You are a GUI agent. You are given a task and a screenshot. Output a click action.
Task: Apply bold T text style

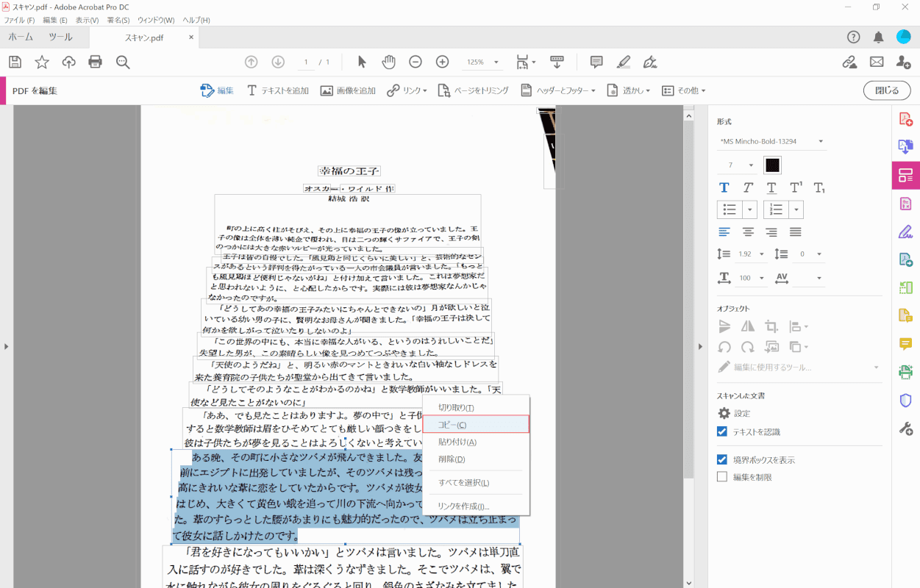[724, 188]
